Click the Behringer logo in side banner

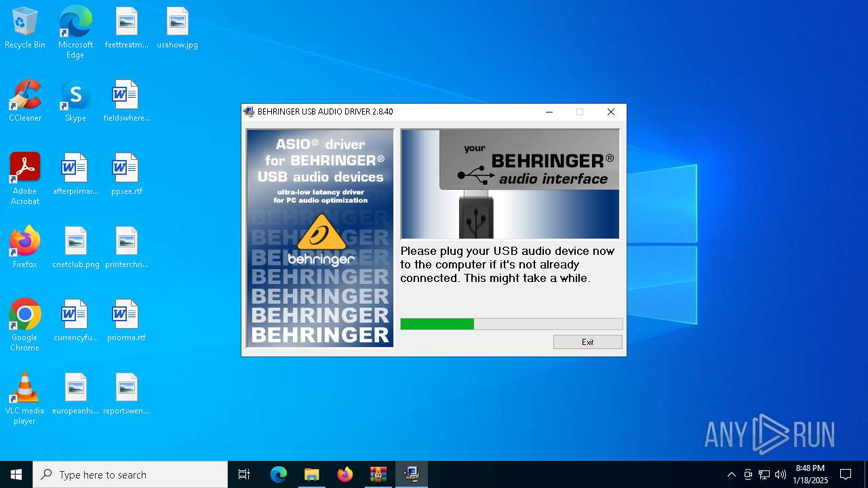pos(321,239)
